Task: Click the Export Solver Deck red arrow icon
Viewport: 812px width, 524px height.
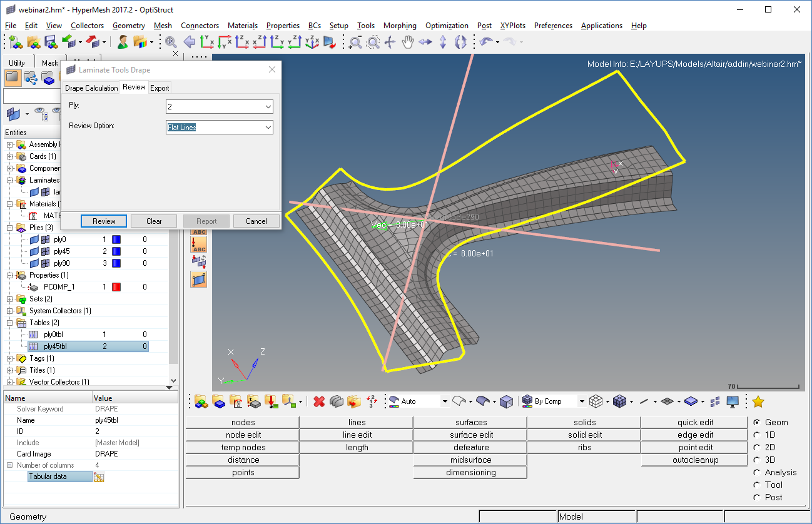Action: [x=93, y=42]
